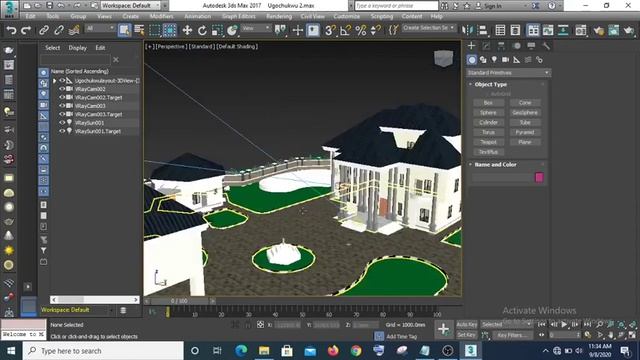Open the Modify tab in command panel
Image resolution: width=640 pixels, height=360 pixels.
(487, 46)
